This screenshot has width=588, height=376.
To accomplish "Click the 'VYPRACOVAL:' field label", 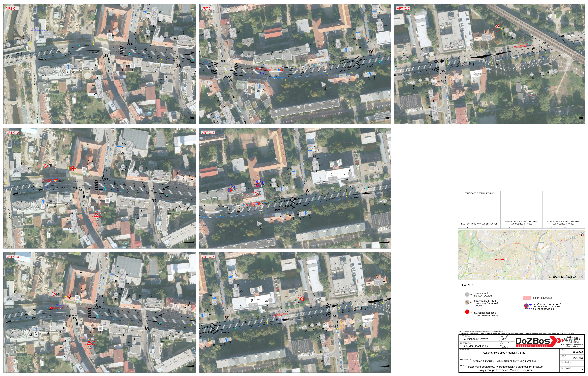I will 465,336.
